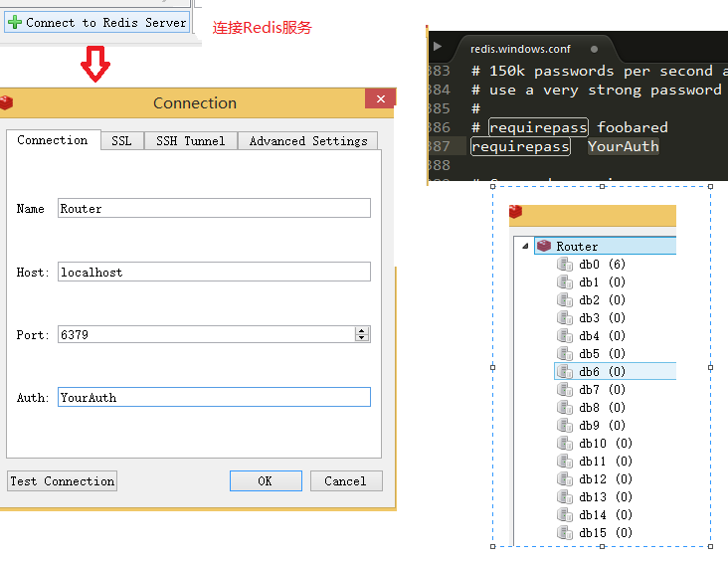728x561 pixels.
Task: Select the db12 (0) tree label
Action: tap(606, 479)
